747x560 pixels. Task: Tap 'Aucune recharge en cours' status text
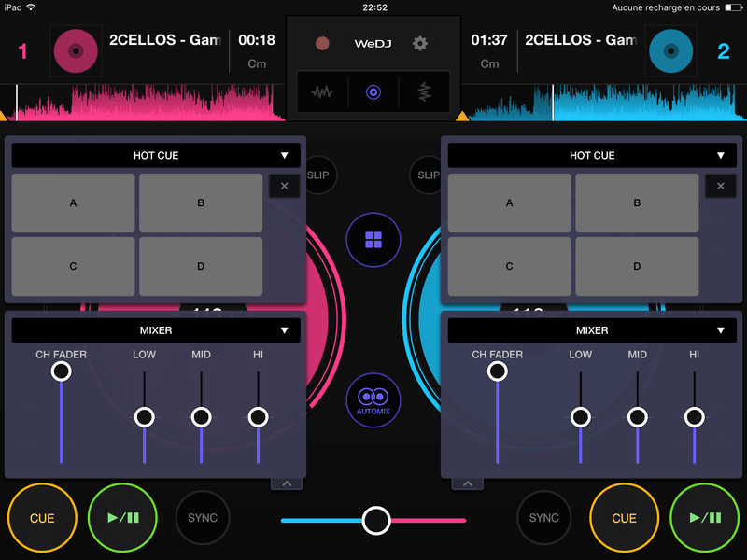coord(666,7)
